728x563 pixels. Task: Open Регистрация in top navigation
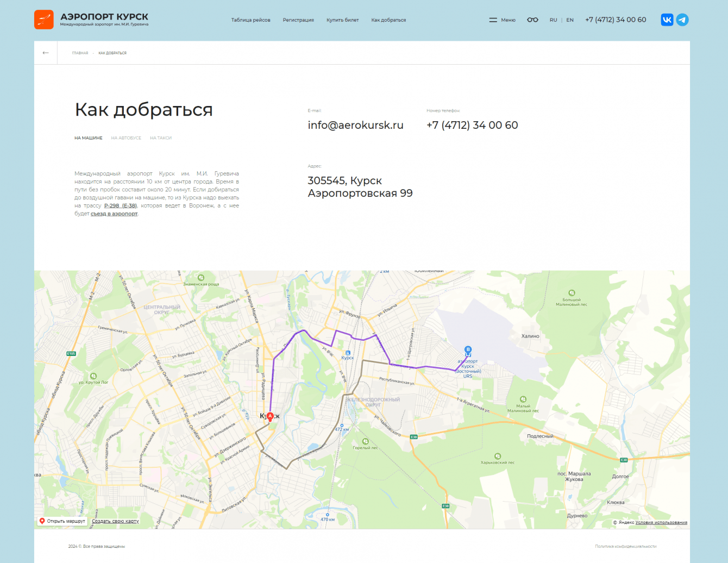pos(298,20)
